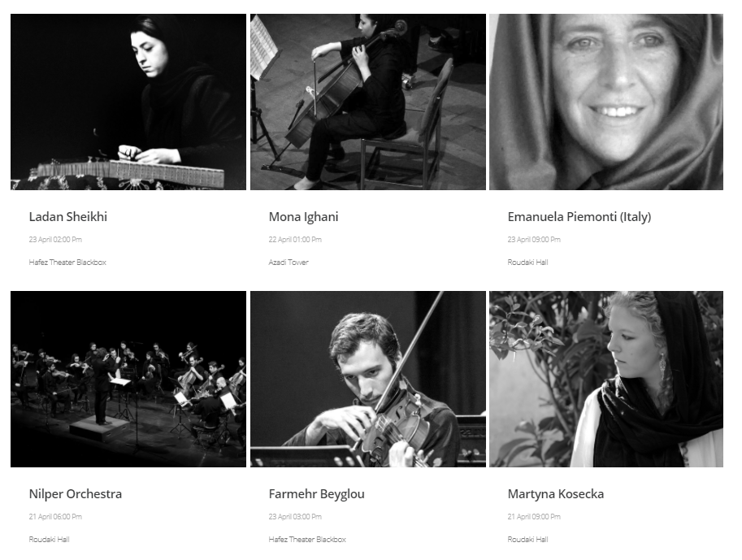742x560 pixels.
Task: Select the 22 April 01:00 Pm date
Action: coord(295,240)
